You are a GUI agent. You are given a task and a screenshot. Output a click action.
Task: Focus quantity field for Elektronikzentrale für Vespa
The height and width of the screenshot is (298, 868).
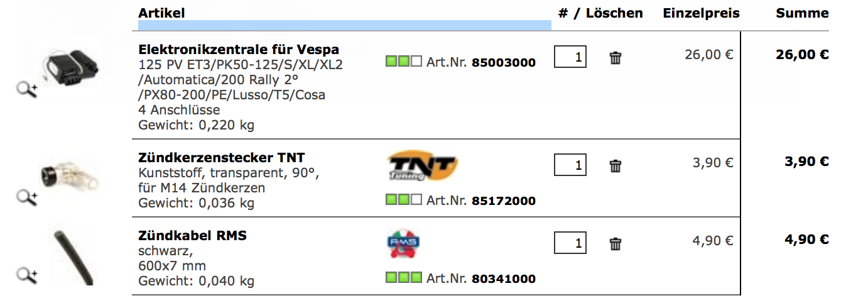(570, 58)
